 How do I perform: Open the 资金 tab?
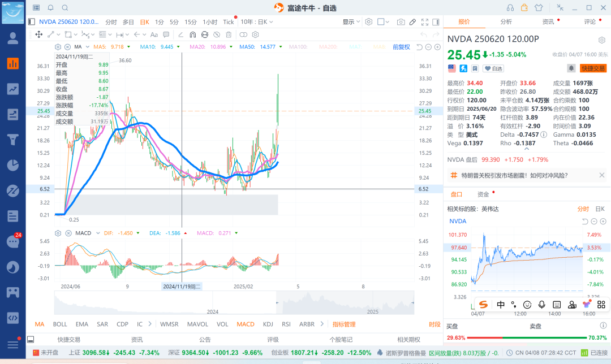[x=483, y=194]
